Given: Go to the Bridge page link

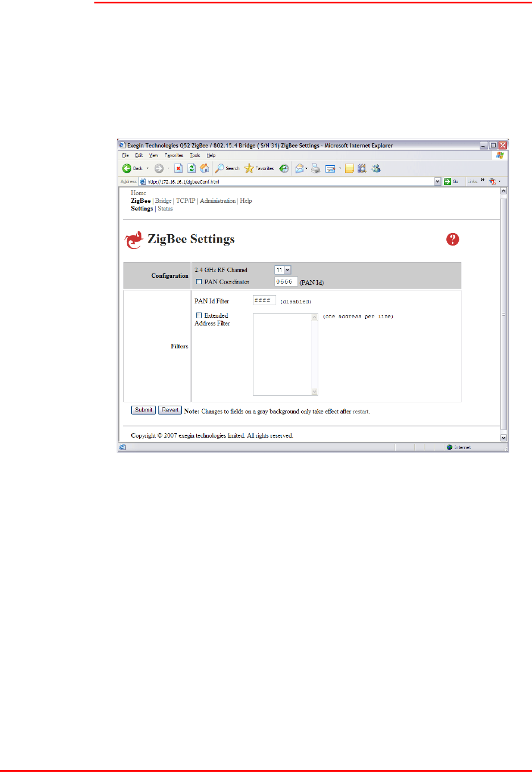Looking at the screenshot, I should tap(163, 201).
